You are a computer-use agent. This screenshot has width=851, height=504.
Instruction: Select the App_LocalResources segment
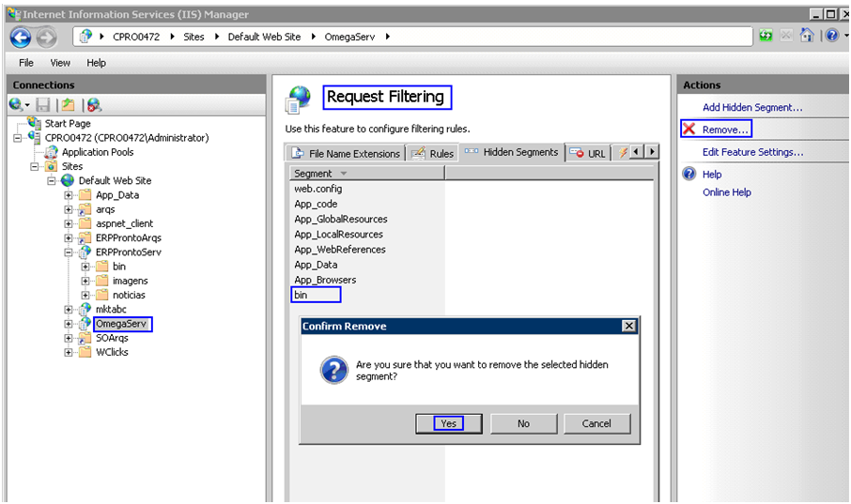click(x=339, y=235)
